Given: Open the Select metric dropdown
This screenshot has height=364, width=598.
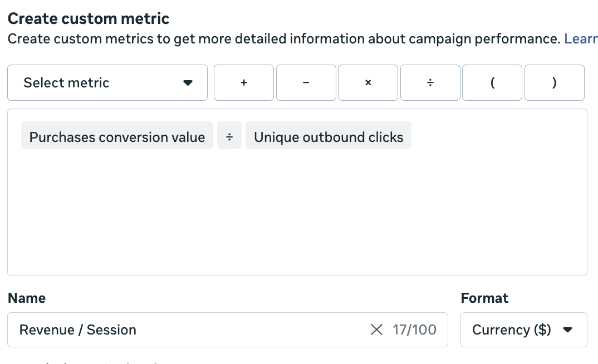Looking at the screenshot, I should click(107, 83).
